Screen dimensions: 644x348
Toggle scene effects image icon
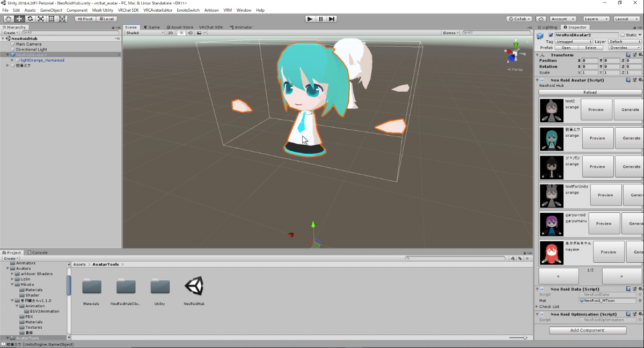(200, 33)
